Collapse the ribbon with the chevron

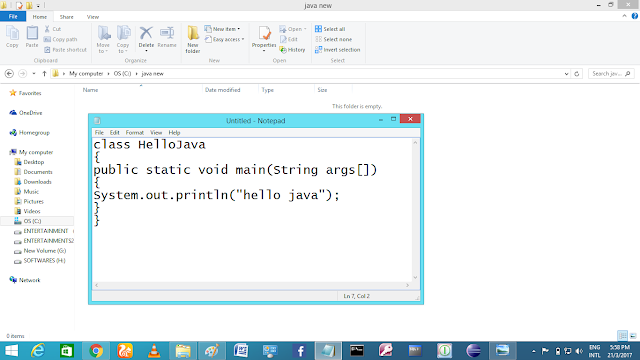pyautogui.click(x=624, y=16)
